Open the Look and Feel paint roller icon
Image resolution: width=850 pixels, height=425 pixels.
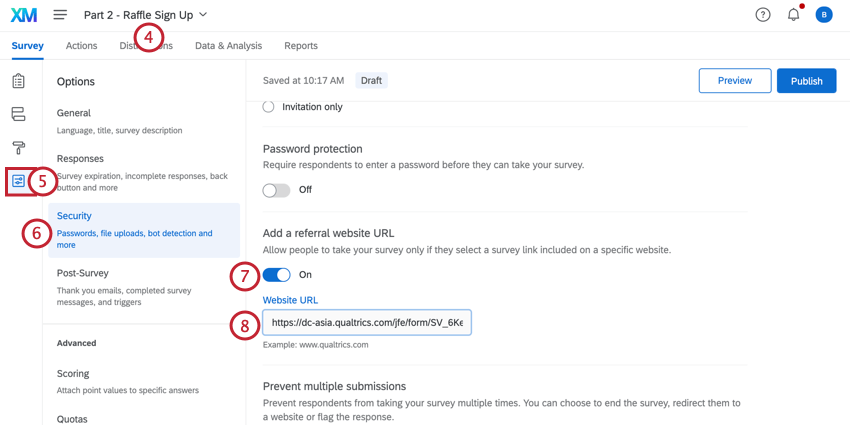[x=18, y=148]
